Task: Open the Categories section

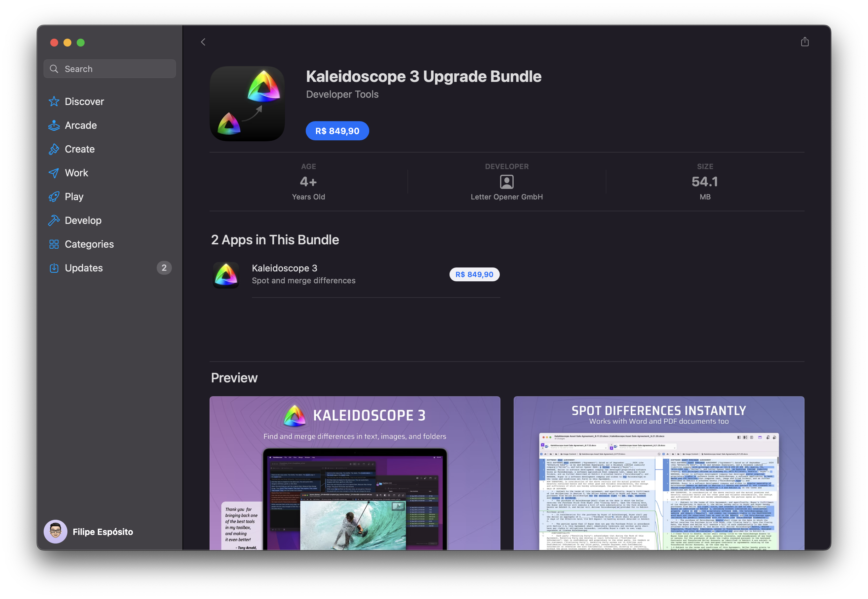Action: click(89, 244)
